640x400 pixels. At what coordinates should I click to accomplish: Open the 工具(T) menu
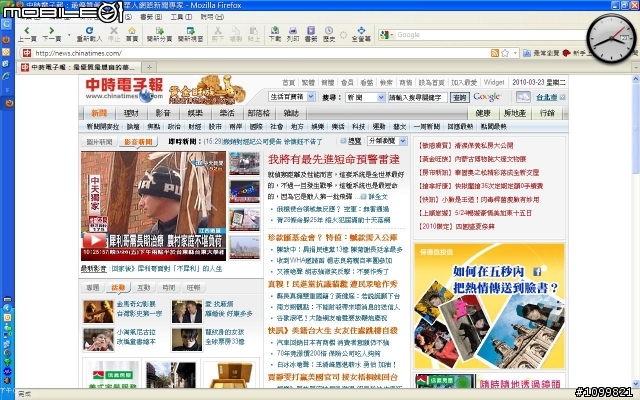[181, 17]
